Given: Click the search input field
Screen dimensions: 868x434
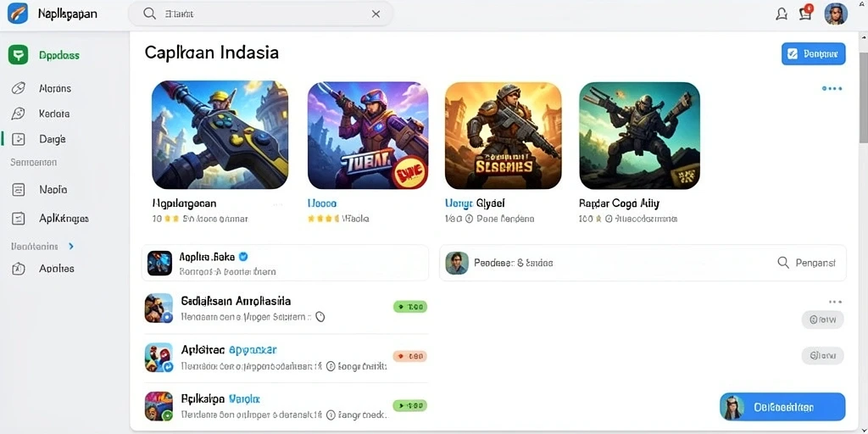Looking at the screenshot, I should [260, 14].
